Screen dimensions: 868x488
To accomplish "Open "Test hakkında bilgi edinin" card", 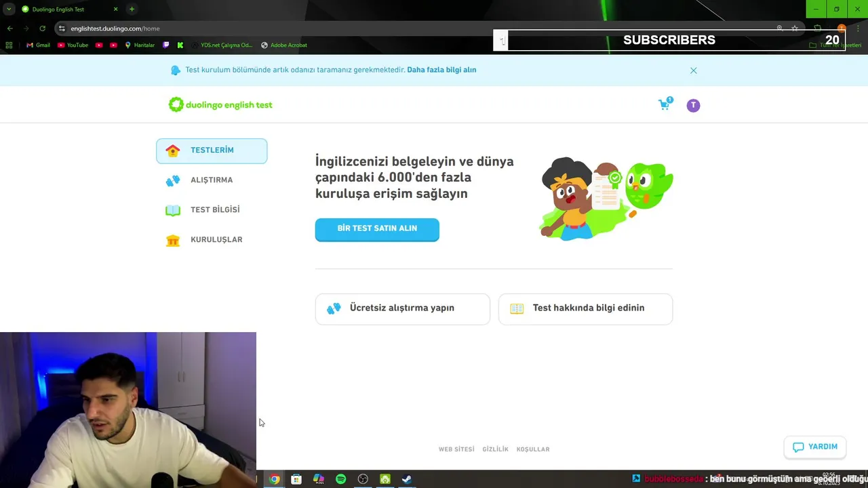I will pyautogui.click(x=585, y=308).
